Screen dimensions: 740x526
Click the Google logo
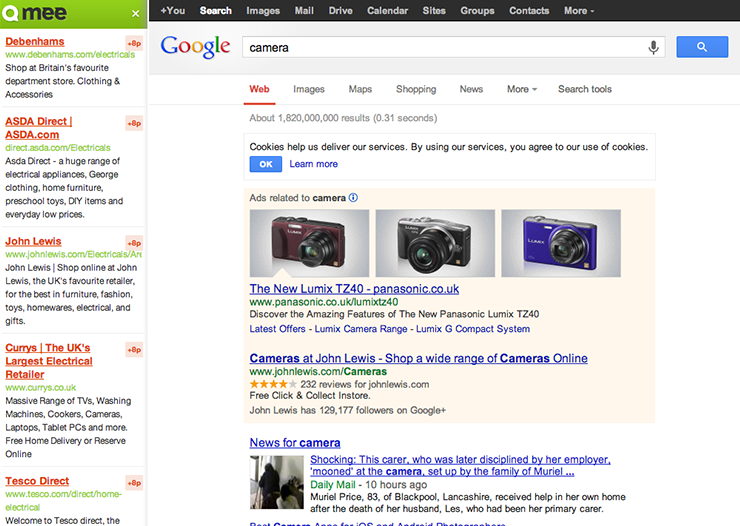(x=195, y=47)
